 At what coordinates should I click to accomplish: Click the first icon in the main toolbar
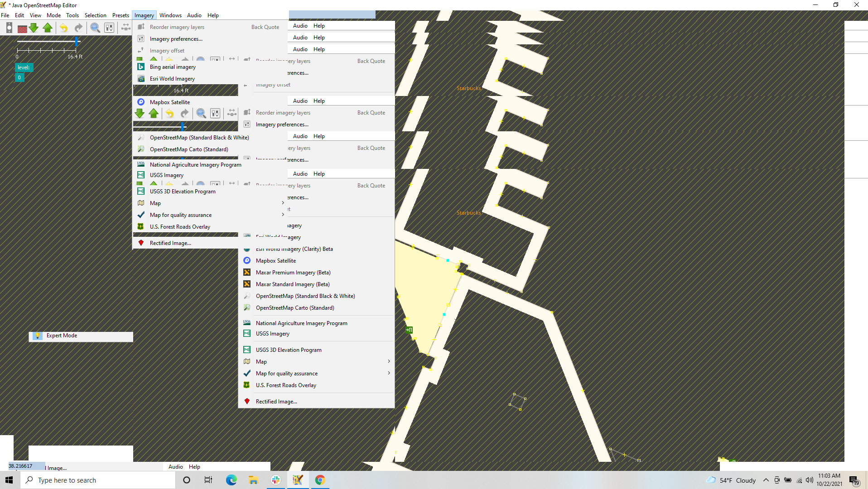(x=9, y=28)
